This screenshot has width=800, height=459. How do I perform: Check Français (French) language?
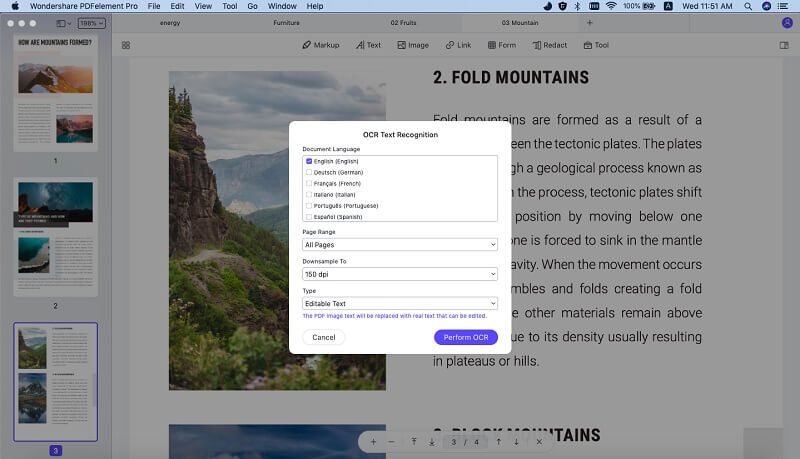coord(309,184)
